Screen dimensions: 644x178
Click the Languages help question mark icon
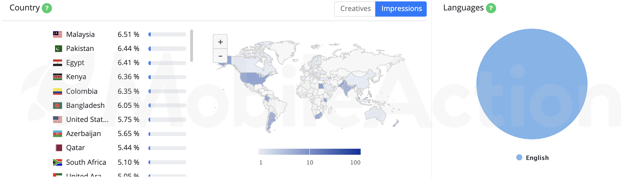tap(491, 8)
